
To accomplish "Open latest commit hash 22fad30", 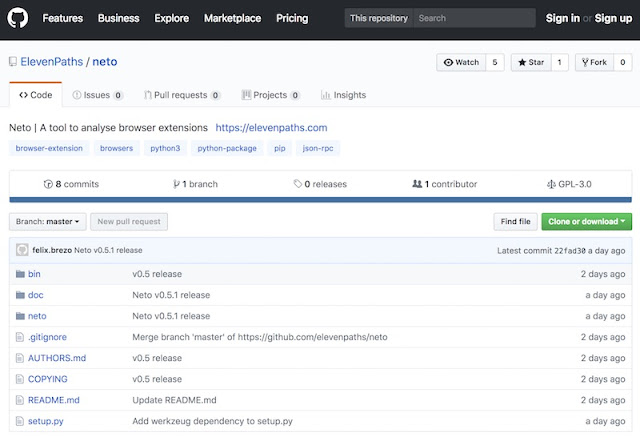I will pos(570,251).
